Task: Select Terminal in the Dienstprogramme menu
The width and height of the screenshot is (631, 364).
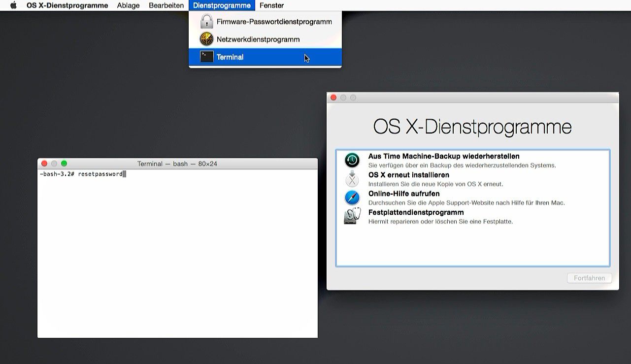Action: [265, 57]
